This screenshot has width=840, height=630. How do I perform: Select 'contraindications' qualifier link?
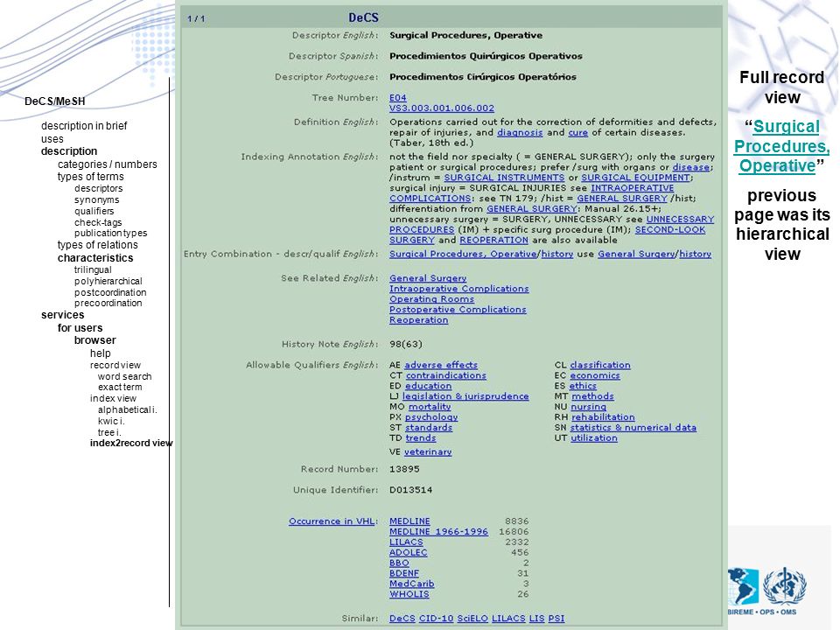click(445, 375)
